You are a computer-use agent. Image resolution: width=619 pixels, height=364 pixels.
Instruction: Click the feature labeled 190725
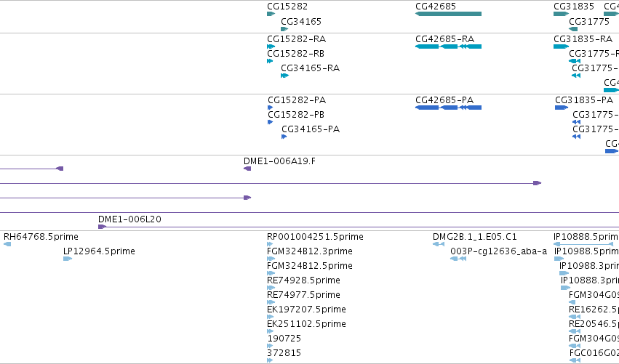[x=284, y=339]
